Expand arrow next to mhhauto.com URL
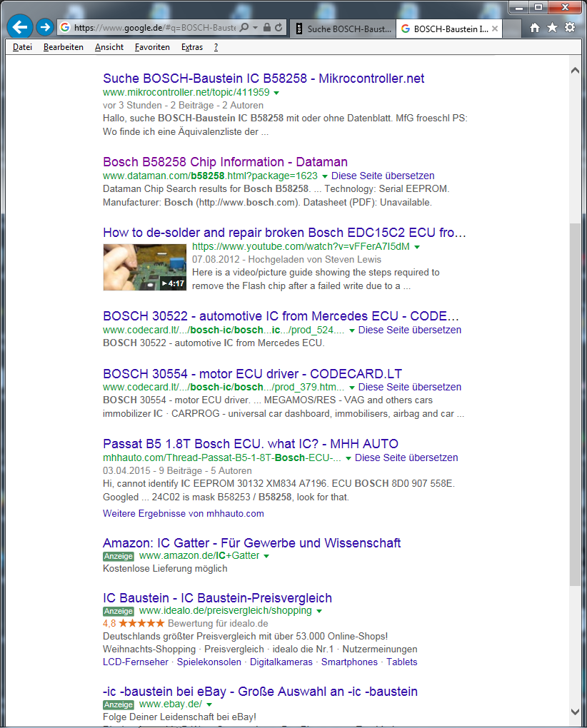The width and height of the screenshot is (587, 728). [348, 458]
